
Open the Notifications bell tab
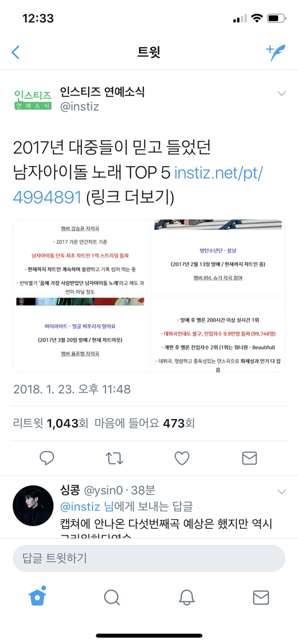[186, 598]
